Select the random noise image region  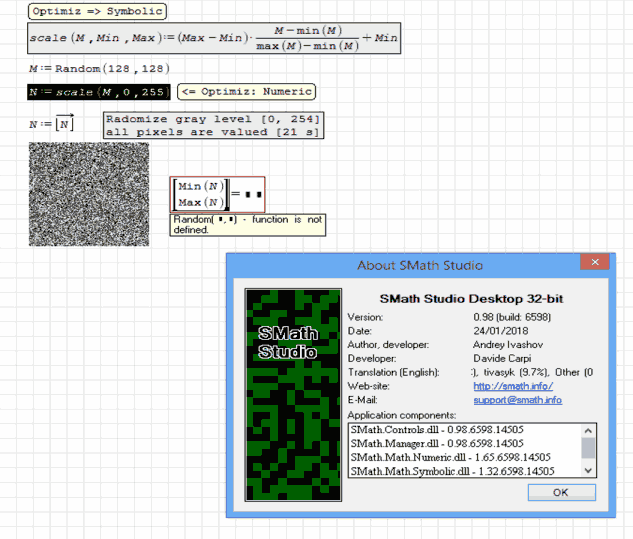click(88, 194)
